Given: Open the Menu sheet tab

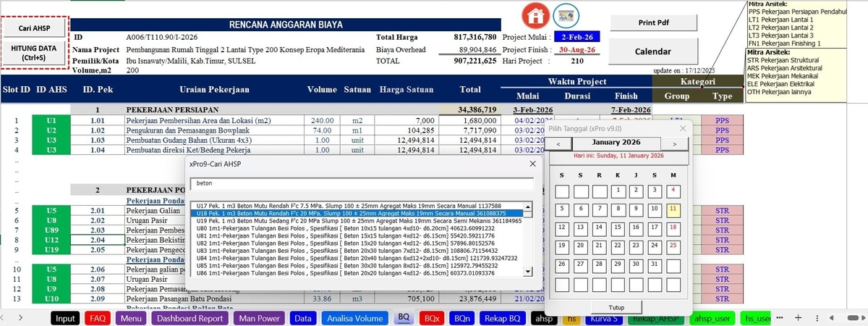Looking at the screenshot, I should (x=131, y=317).
